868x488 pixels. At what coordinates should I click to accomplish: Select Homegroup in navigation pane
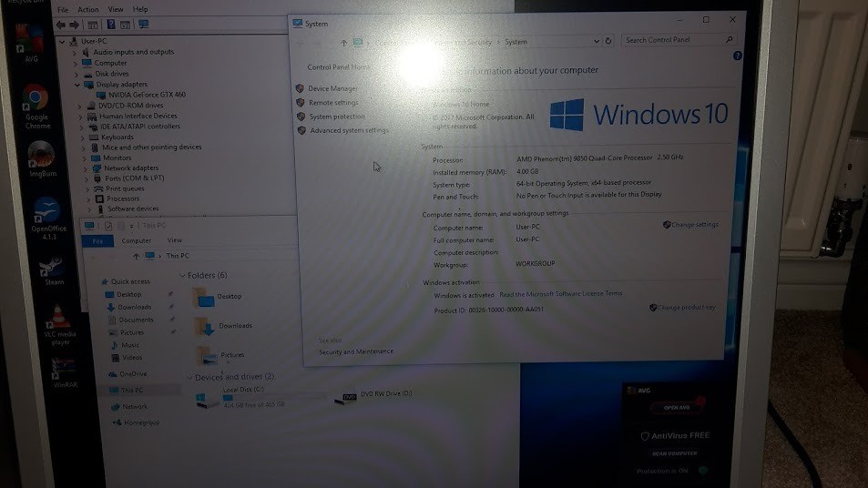tap(142, 422)
